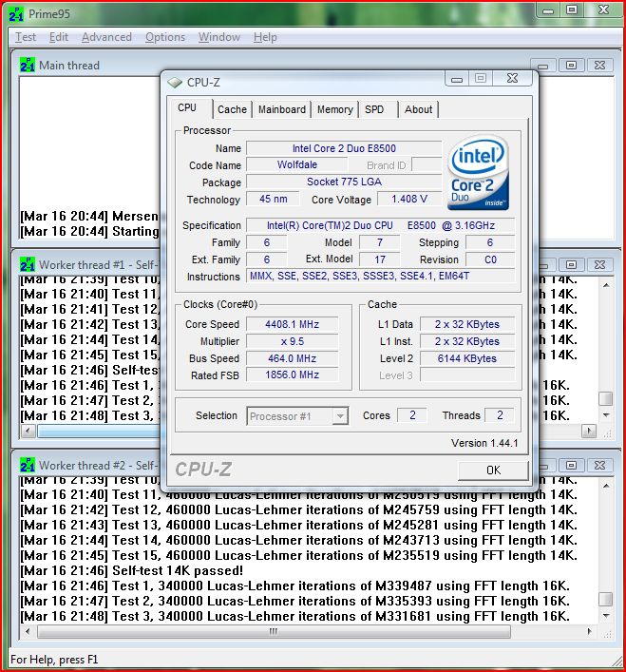Click the Worker thread #1 window icon
Screen dimensions: 626x672
[28, 264]
